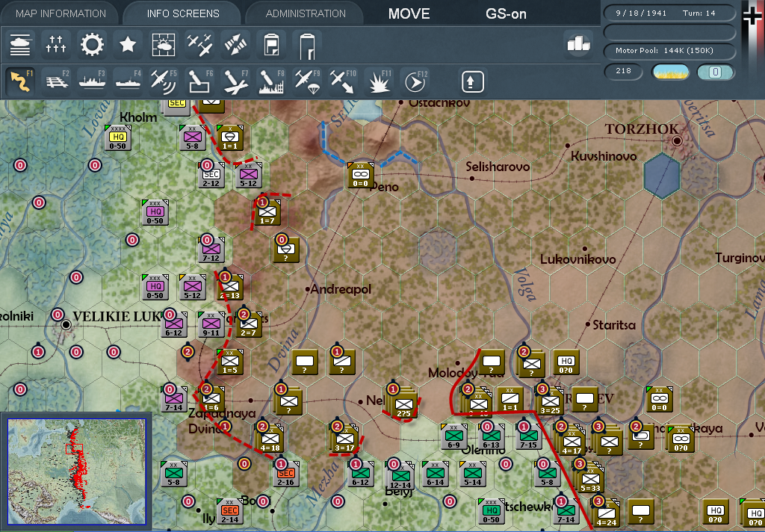The height and width of the screenshot is (532, 765).
Task: Select the Soviet 2=13 unit counter
Action: click(230, 286)
